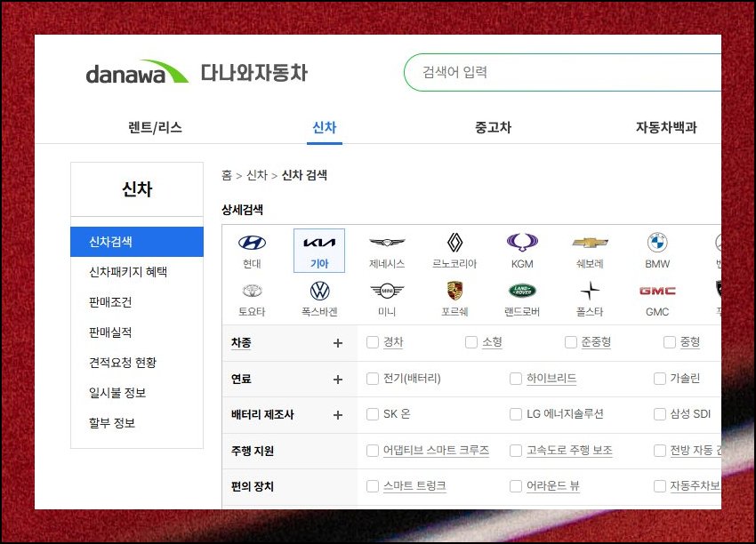Screen dimensions: 756x544
Task: Check the 가솔린 fuel checkbox
Action: [660, 379]
